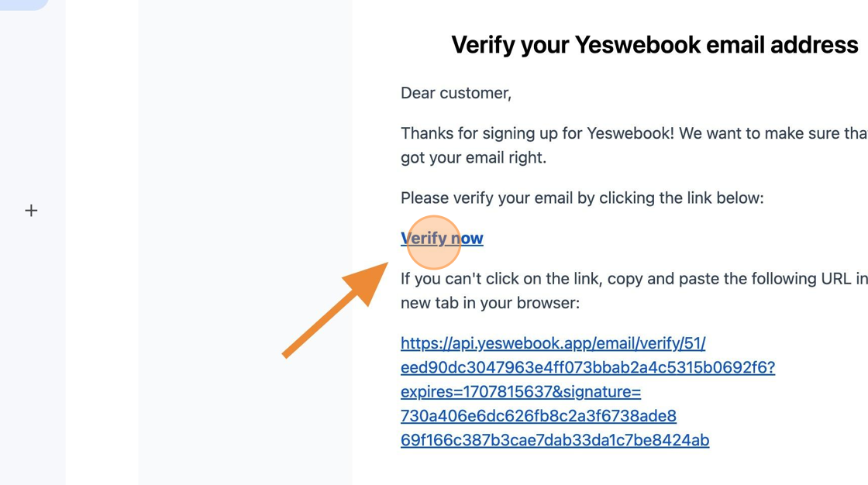Open the 'Verify now' link
This screenshot has width=868, height=485.
click(x=442, y=238)
